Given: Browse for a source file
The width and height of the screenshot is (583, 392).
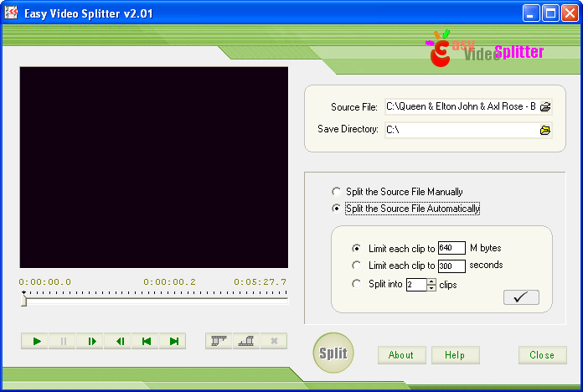Looking at the screenshot, I should coord(545,107).
